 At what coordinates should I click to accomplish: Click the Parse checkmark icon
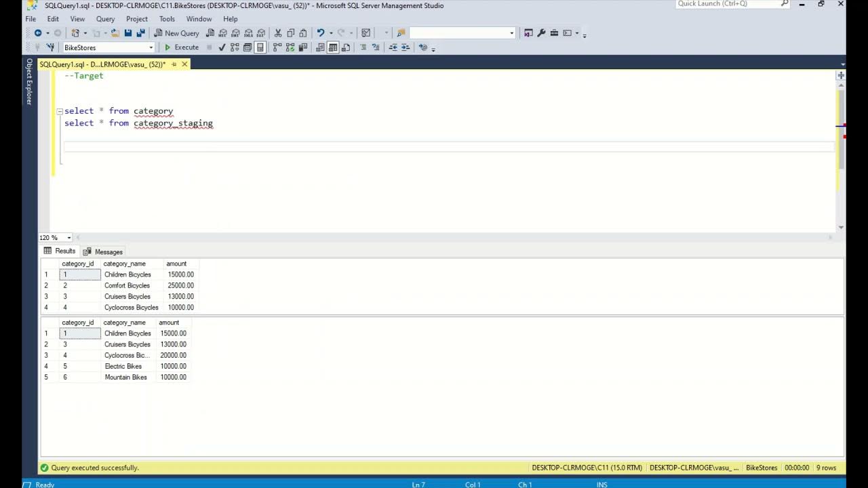coord(222,47)
